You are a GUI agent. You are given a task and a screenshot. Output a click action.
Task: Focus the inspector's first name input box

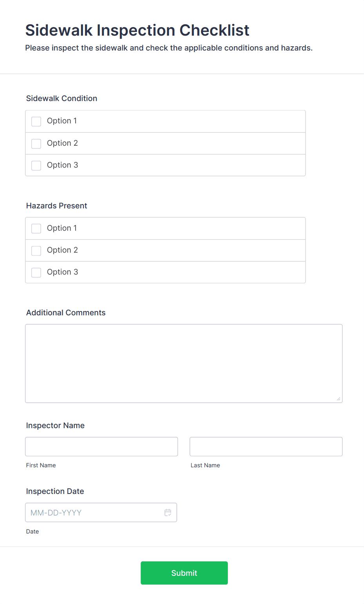point(101,447)
